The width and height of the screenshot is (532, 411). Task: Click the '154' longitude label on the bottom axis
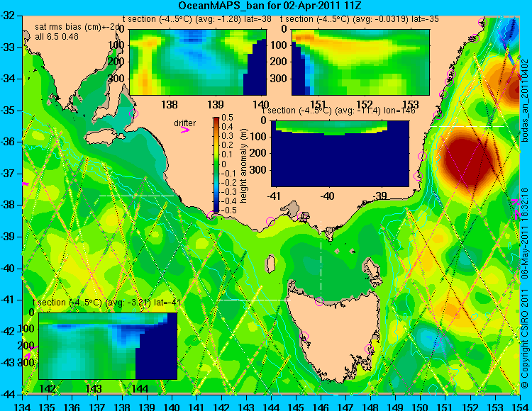click(519, 407)
